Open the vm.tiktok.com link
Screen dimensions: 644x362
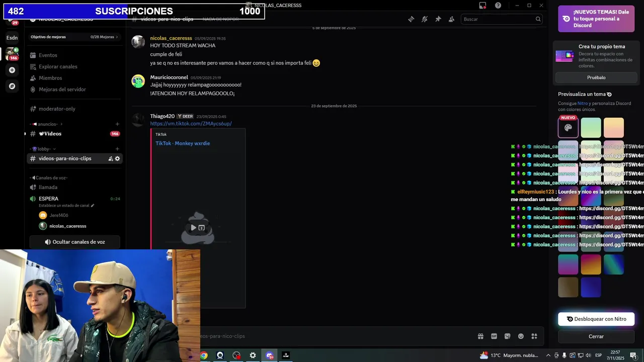pyautogui.click(x=191, y=124)
